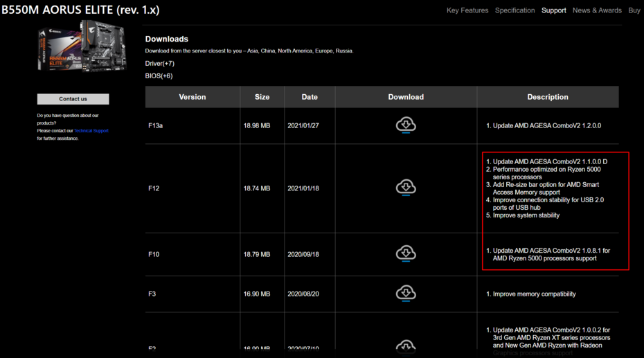Click the Improve memory compatibility description

coord(531,294)
